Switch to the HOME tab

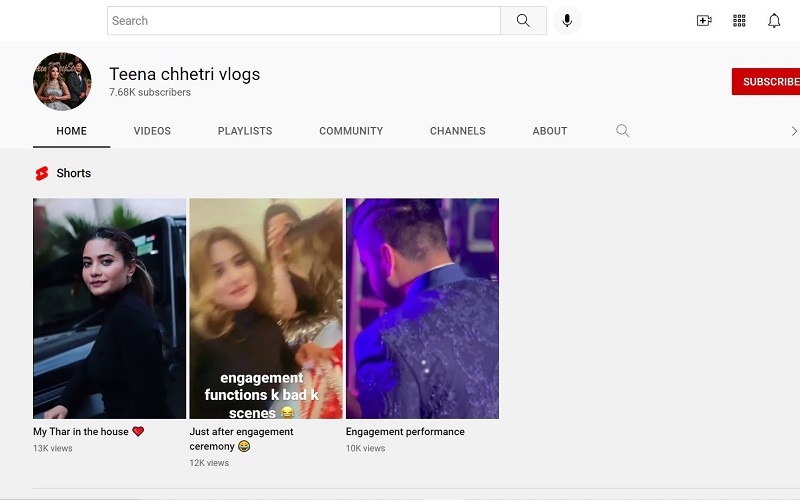click(71, 131)
